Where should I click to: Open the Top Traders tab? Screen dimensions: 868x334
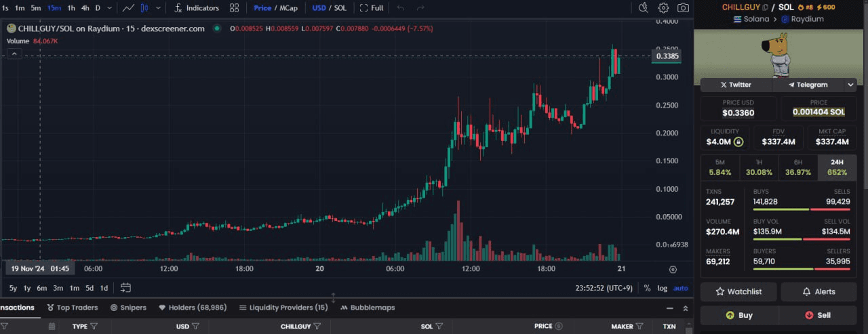pos(73,308)
